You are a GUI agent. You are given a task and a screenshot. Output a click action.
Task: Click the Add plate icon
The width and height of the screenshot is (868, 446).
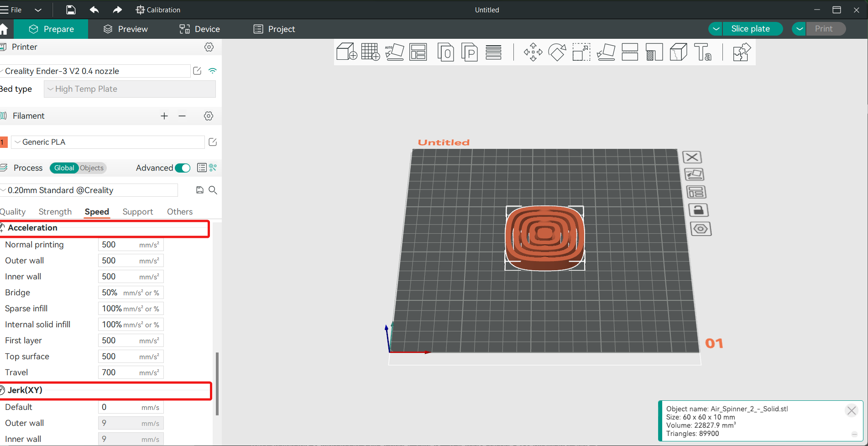pyautogui.click(x=371, y=52)
